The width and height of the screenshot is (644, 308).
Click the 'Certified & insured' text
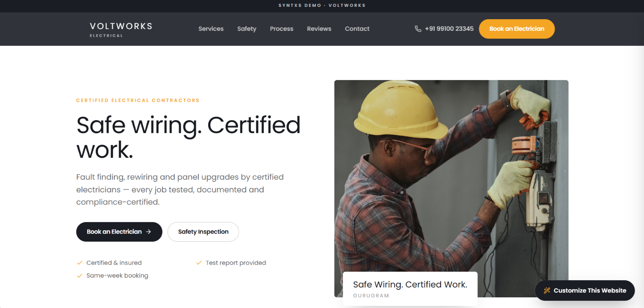click(x=114, y=263)
